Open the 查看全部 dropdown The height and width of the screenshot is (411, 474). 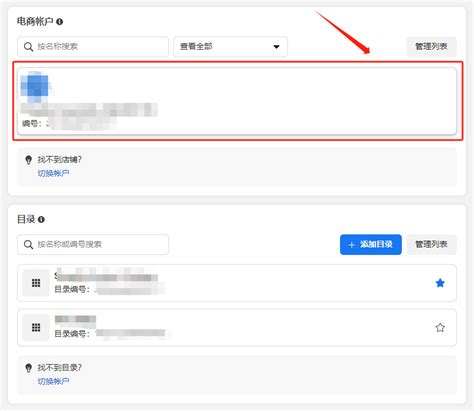(230, 47)
